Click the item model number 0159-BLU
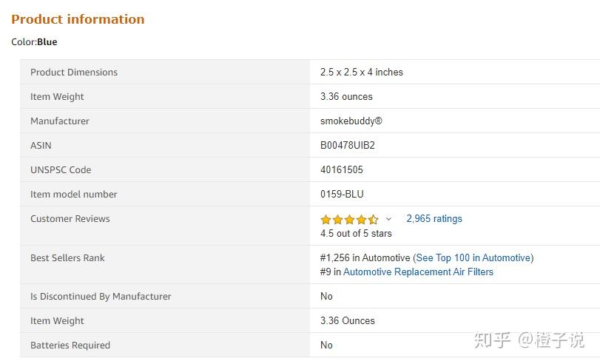The height and width of the screenshot is (364, 600). [x=342, y=194]
